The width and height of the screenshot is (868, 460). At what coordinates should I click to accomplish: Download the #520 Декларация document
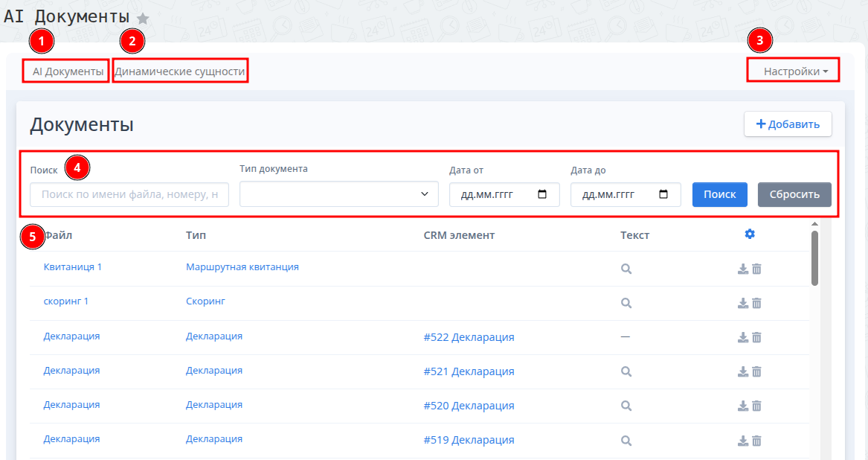click(x=742, y=406)
